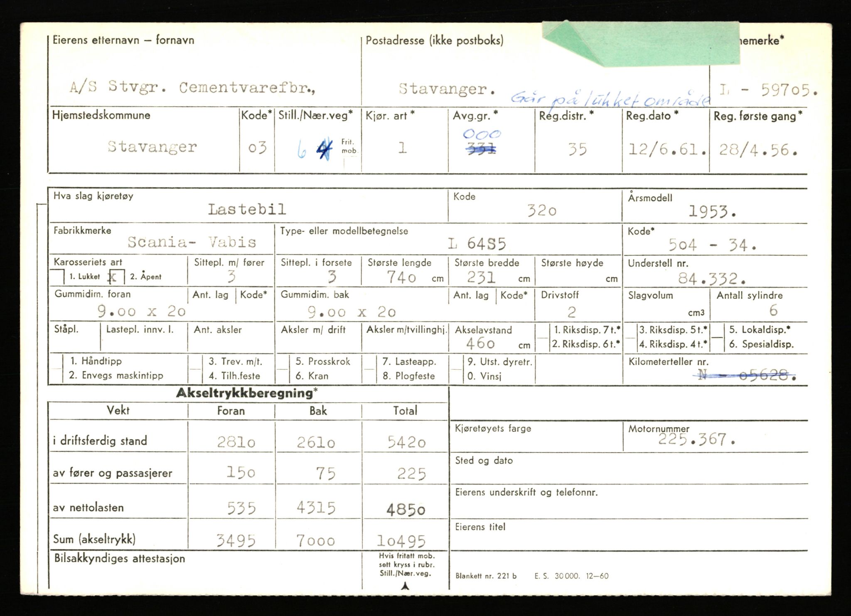The height and width of the screenshot is (616, 851).
Task: Click Årsmodell value '1953.'
Action: [x=712, y=212]
